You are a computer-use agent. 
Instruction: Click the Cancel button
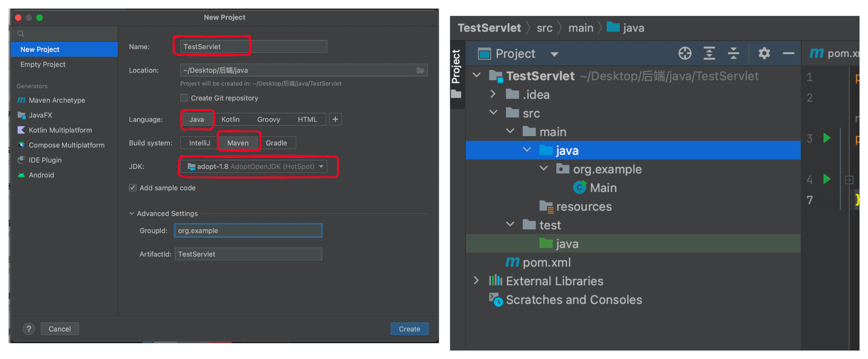pos(59,329)
